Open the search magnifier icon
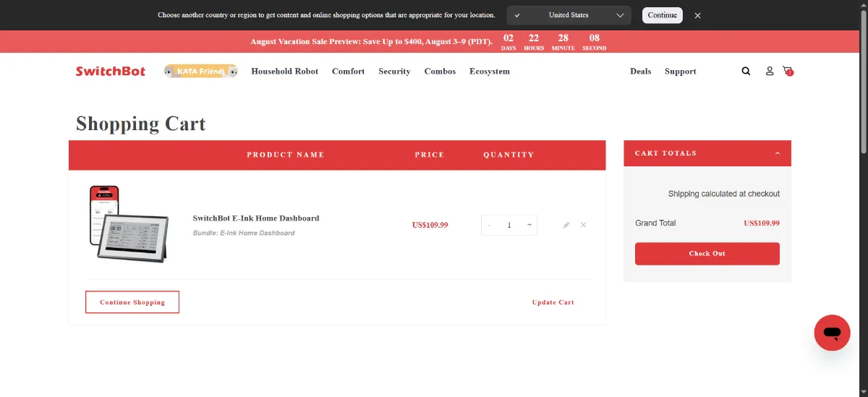 pyautogui.click(x=746, y=71)
